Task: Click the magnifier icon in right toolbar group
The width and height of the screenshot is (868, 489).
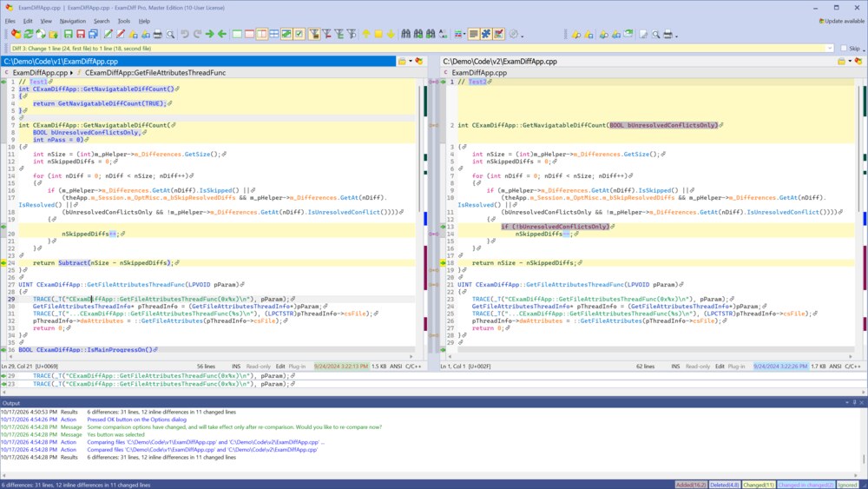Action: (656, 35)
